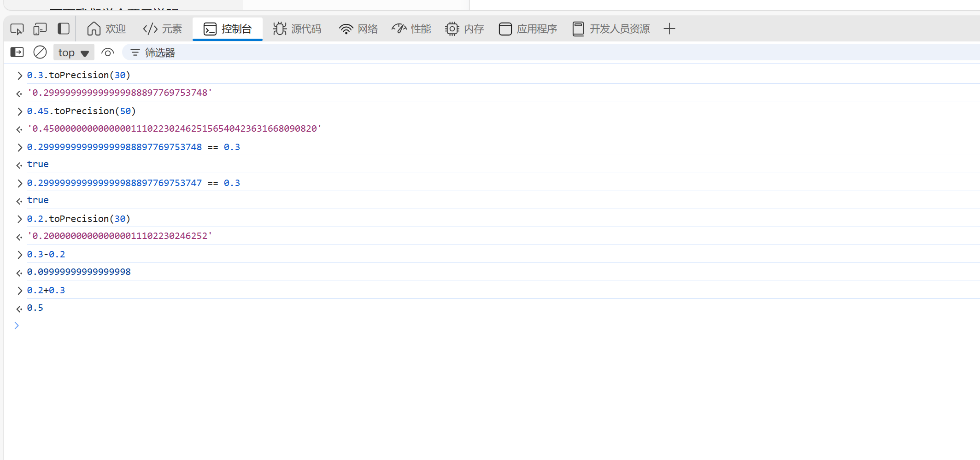Open the 内存 panel
Screen dimensions: 980x460
[x=464, y=29]
